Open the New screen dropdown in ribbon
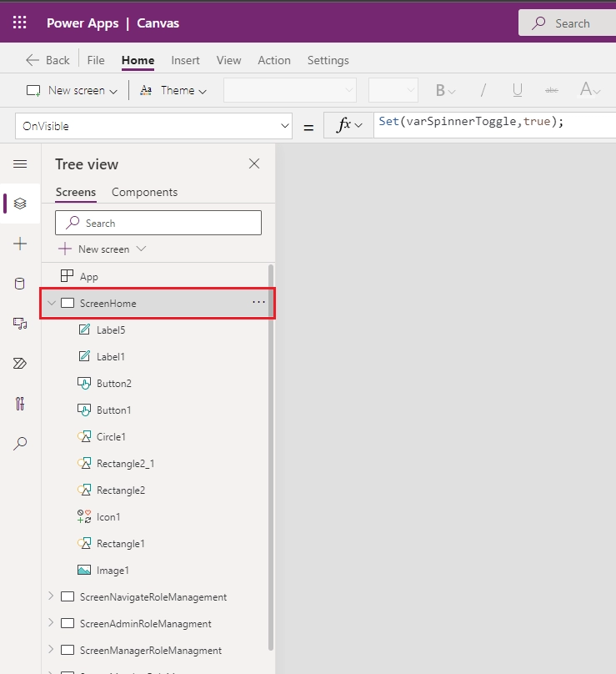This screenshot has width=616, height=674. pyautogui.click(x=72, y=90)
